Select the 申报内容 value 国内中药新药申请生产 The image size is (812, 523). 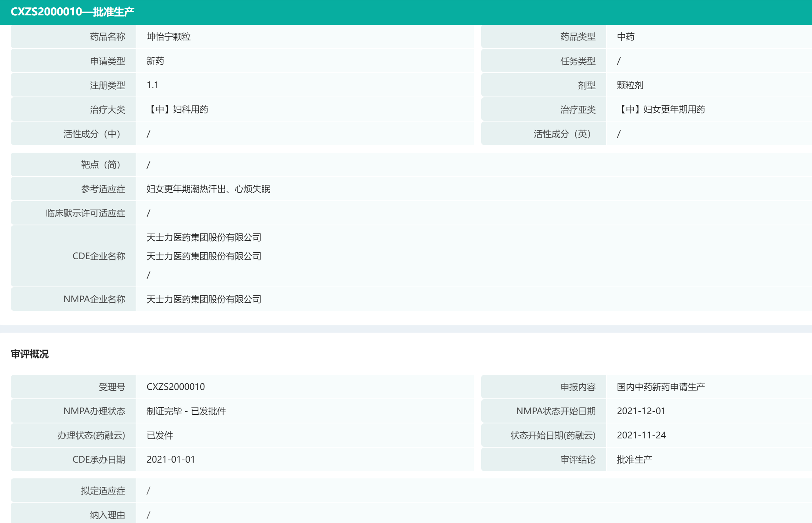(x=661, y=386)
